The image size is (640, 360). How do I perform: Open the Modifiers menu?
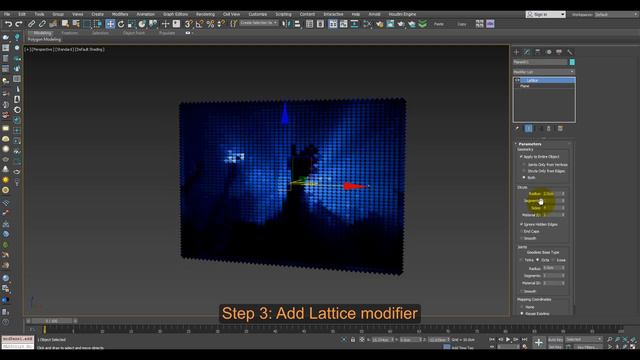(120, 14)
